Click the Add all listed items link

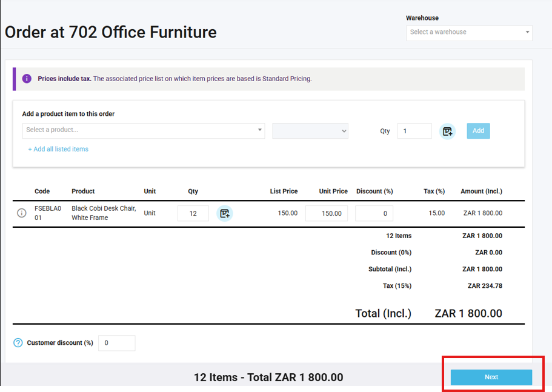tap(58, 149)
